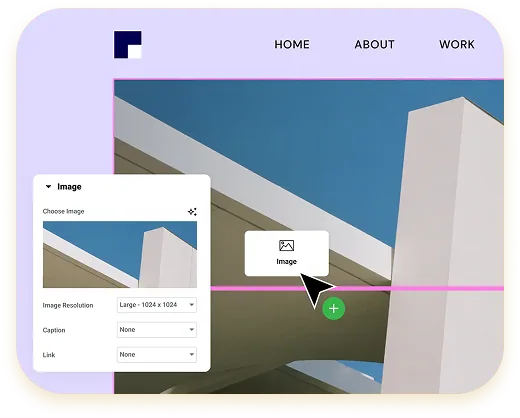Click the Image Resolution label
This screenshot has width=520, height=418.
pos(68,305)
